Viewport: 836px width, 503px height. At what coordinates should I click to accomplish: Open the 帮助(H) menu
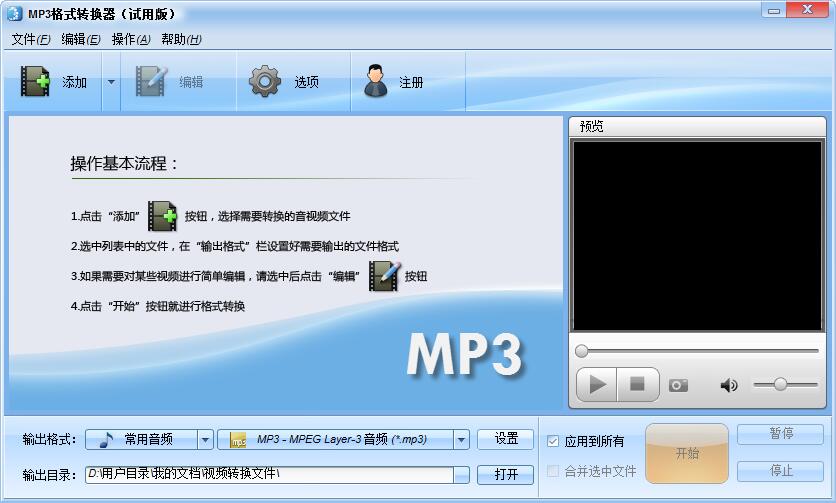coord(181,39)
